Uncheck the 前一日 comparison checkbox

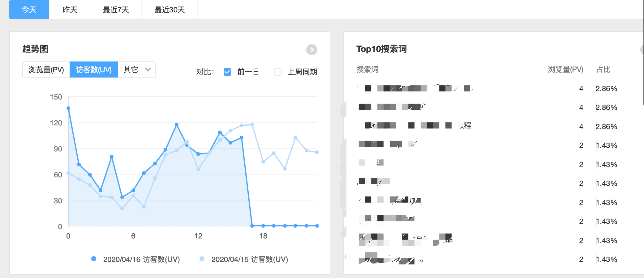pyautogui.click(x=227, y=72)
